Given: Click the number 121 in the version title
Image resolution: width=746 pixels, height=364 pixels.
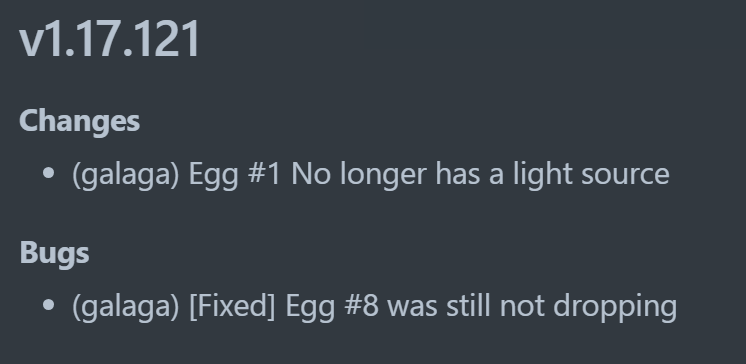Looking at the screenshot, I should tap(167, 39).
